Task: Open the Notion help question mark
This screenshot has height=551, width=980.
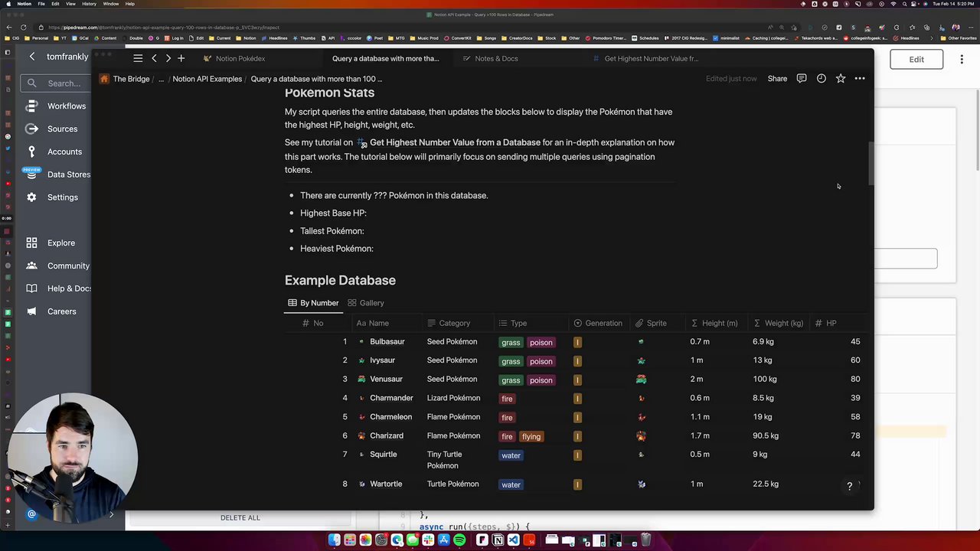Action: click(x=849, y=486)
